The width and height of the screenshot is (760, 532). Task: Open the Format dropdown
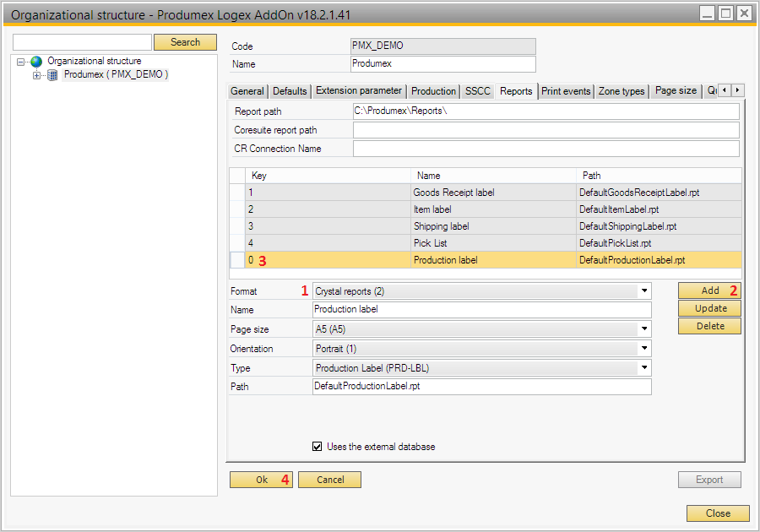(645, 291)
